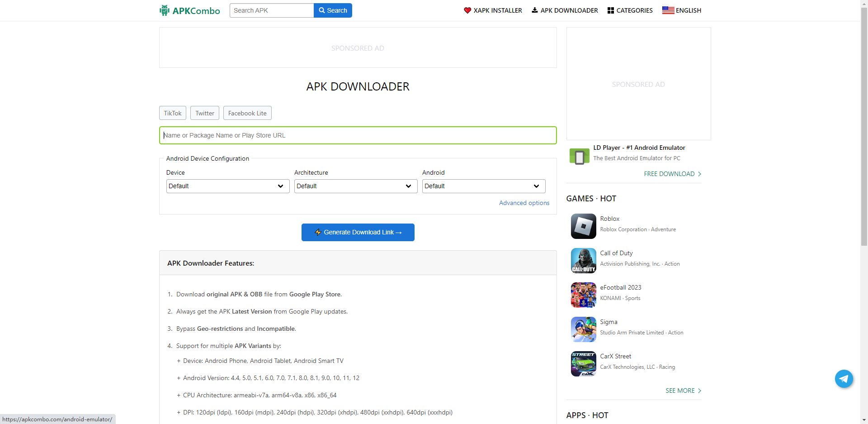Screen dimensions: 868x424
Task: Open the eFootball 2023 icon
Action: pos(584,295)
